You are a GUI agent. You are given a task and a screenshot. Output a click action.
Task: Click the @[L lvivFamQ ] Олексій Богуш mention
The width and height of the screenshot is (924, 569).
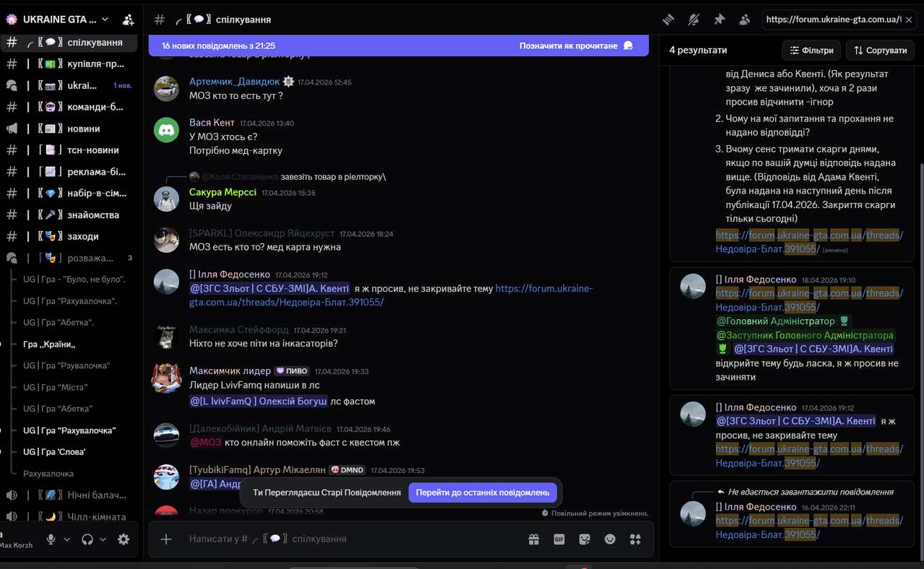tap(259, 401)
